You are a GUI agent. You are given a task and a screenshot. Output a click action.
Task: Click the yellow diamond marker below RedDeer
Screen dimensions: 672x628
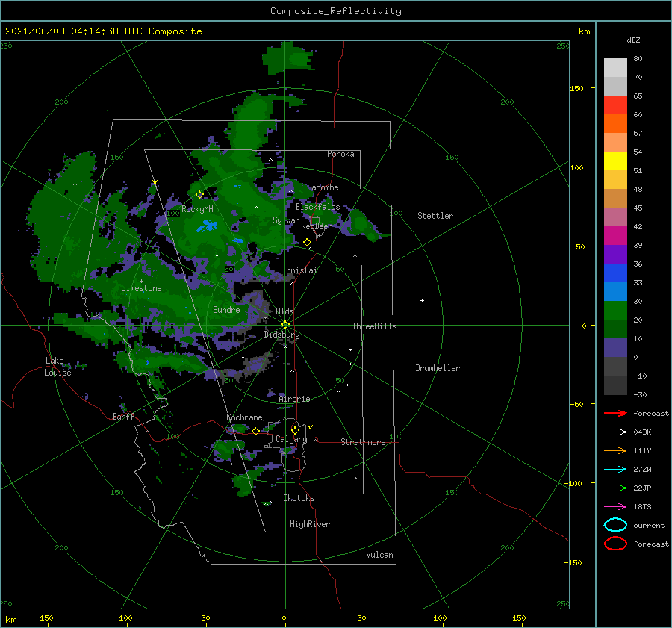(x=307, y=243)
